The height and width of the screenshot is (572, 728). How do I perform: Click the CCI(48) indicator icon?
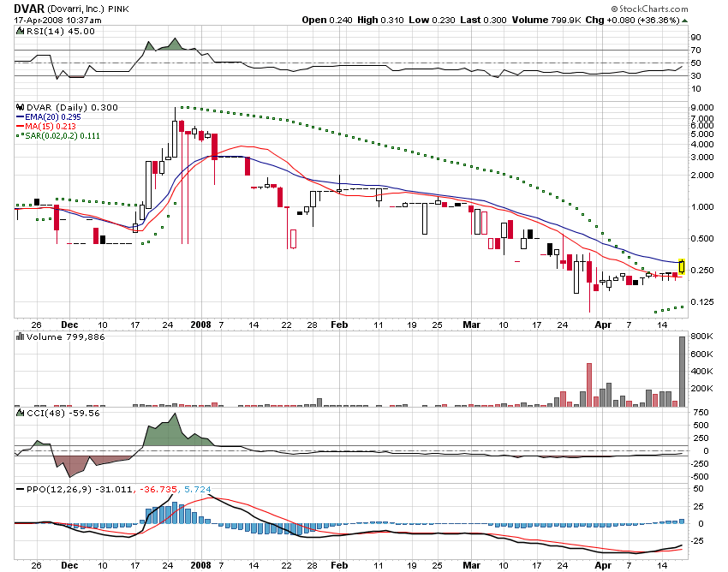pos(20,413)
